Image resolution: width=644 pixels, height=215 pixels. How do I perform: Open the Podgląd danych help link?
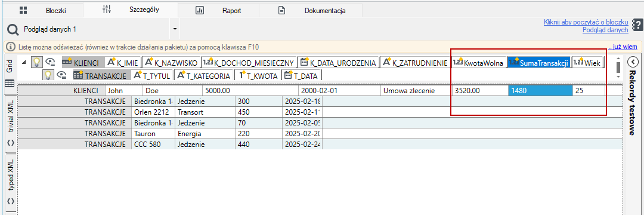tap(605, 30)
